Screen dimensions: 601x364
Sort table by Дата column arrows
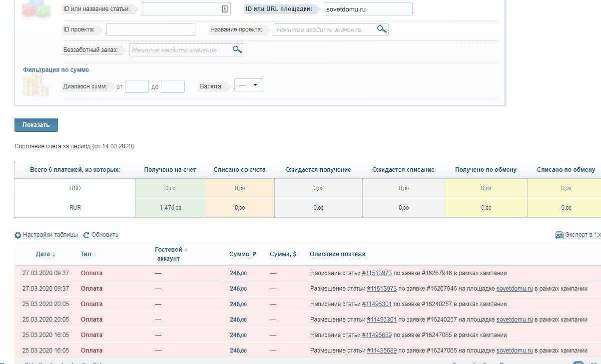[53, 255]
